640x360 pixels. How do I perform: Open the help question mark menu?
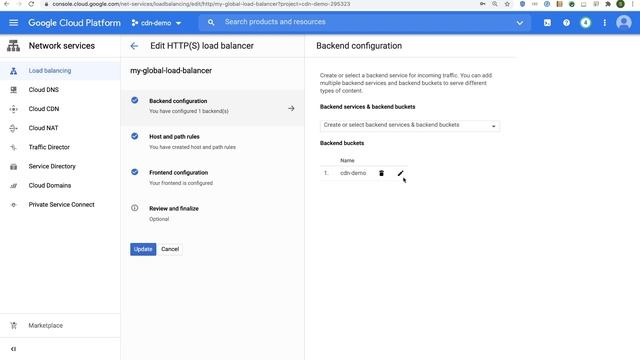566,23
